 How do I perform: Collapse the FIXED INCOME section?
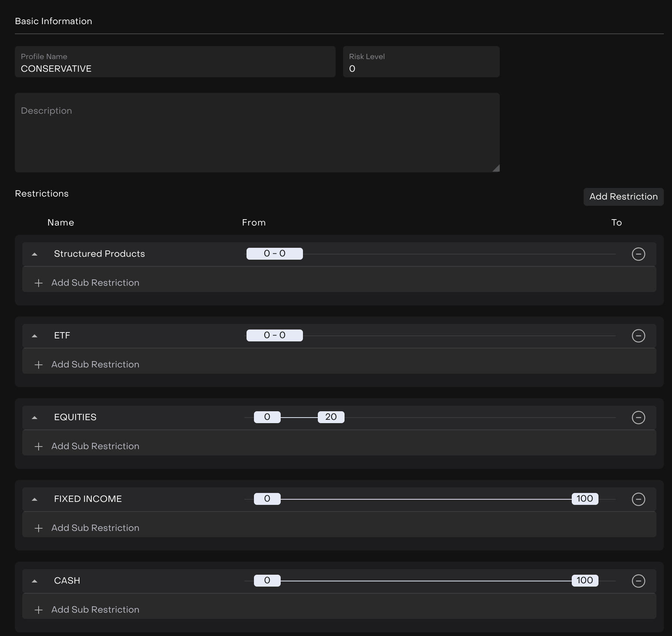tap(35, 499)
